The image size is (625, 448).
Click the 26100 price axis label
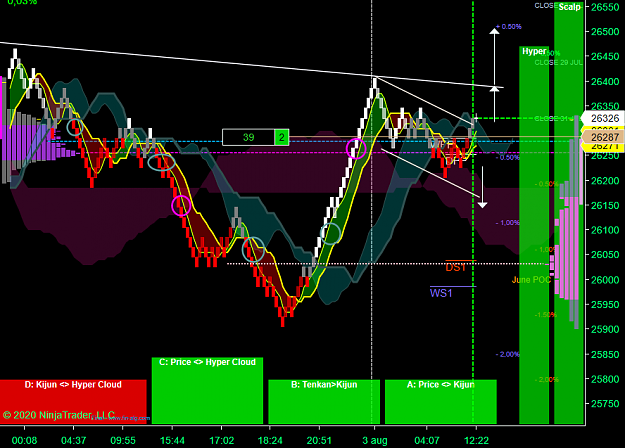[605, 230]
